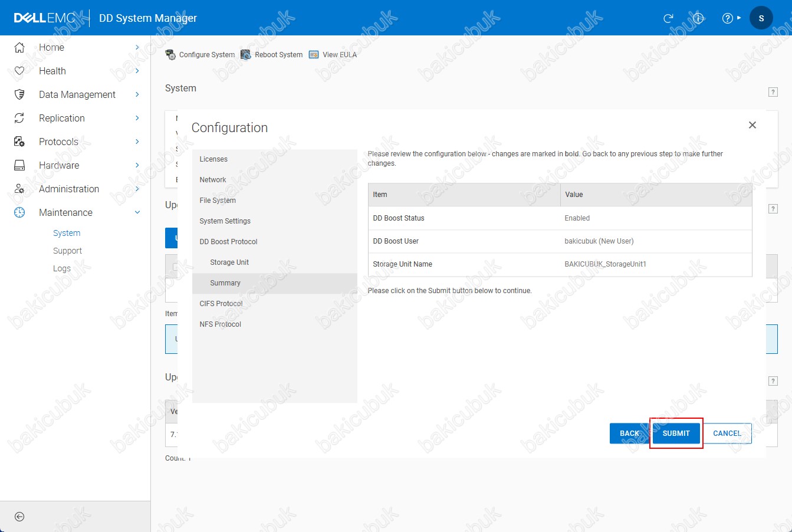Click the Maintenance clock icon
Screen dimensions: 792x532
click(x=19, y=212)
